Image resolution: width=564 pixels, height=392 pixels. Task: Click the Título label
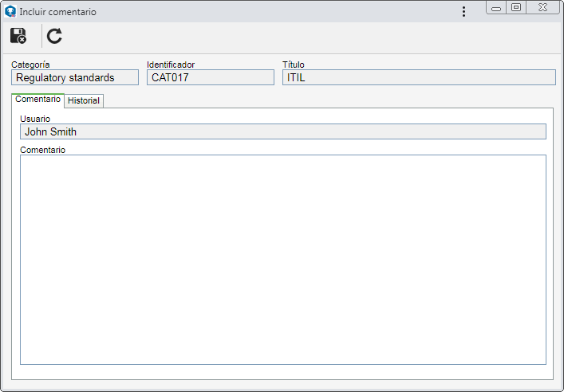coord(293,65)
